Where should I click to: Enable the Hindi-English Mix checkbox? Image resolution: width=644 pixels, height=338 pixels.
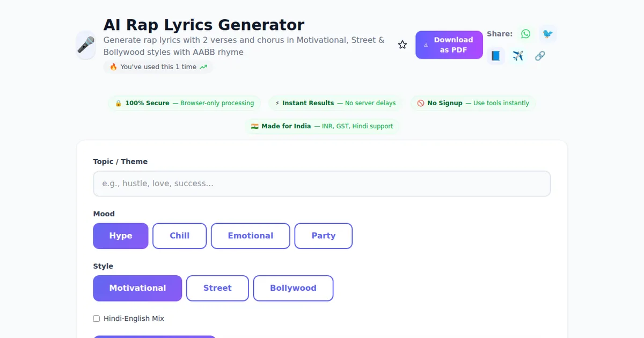97,319
